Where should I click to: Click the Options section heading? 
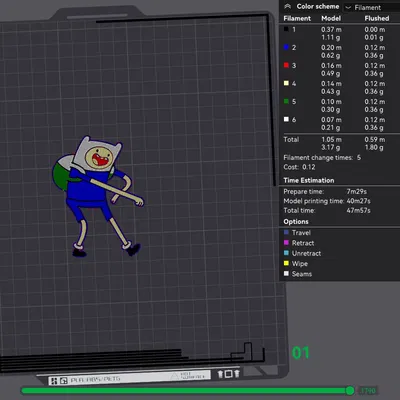pyautogui.click(x=296, y=222)
